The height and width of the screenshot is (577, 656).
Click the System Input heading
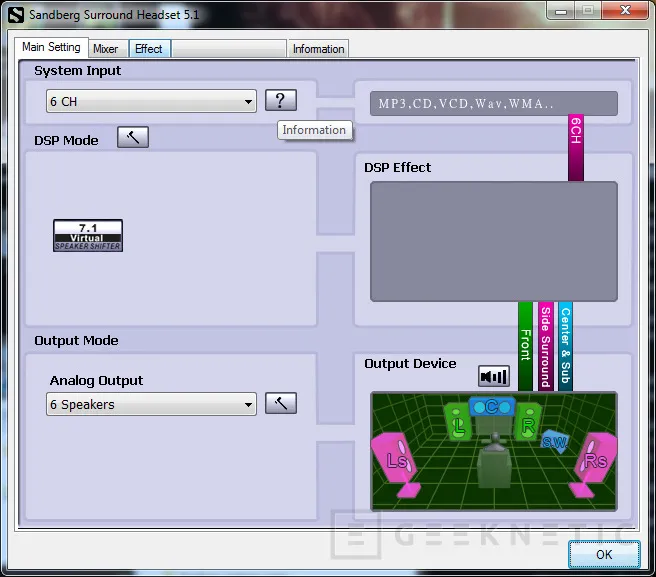coord(77,71)
